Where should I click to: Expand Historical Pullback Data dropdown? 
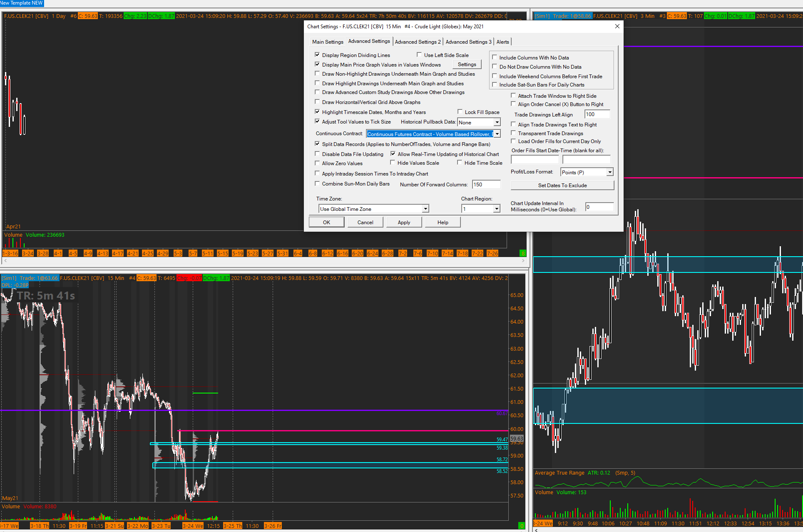coord(497,122)
